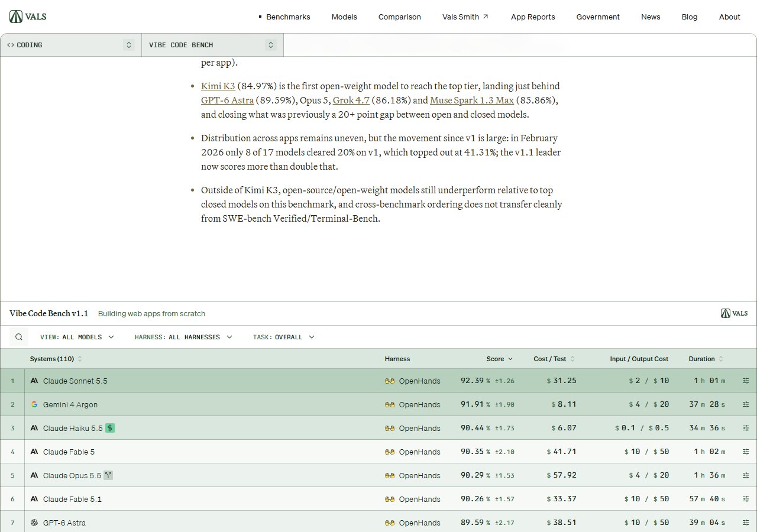This screenshot has width=757, height=532.
Task: Click the Anthropic logo for Claude Fable 5.1
Action: click(x=34, y=499)
